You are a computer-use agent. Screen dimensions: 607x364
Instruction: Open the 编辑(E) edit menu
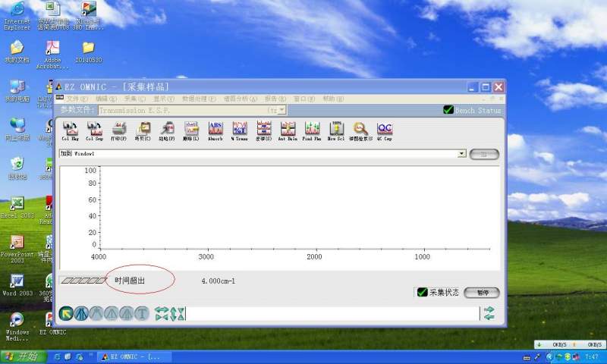(x=106, y=99)
